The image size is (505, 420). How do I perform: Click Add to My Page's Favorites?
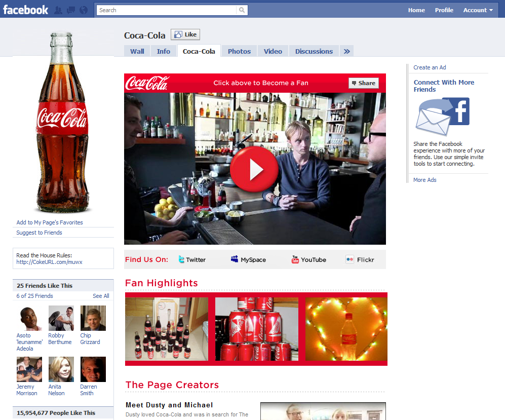tap(50, 222)
